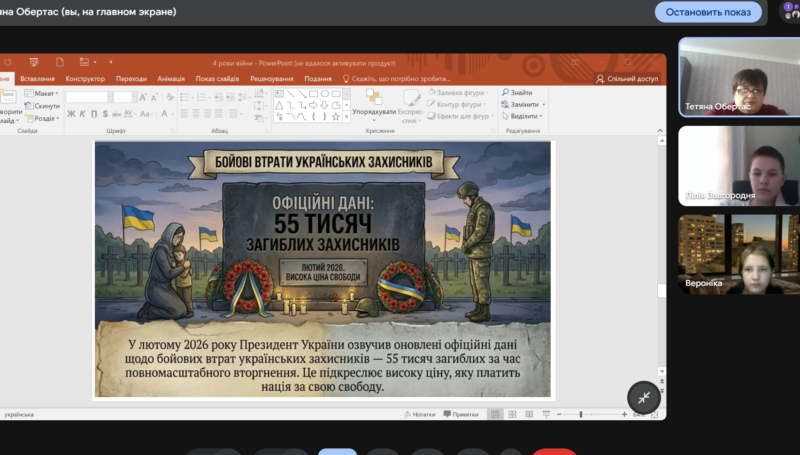Click the Спільний доступ share button
Image resolution: width=800 pixels, height=455 pixels.
click(627, 78)
